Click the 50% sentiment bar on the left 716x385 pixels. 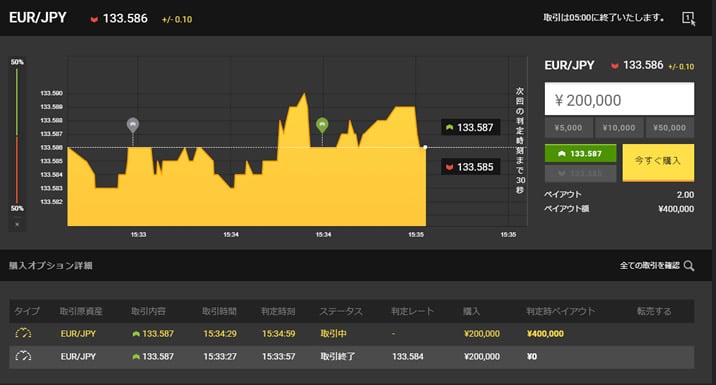(17, 135)
